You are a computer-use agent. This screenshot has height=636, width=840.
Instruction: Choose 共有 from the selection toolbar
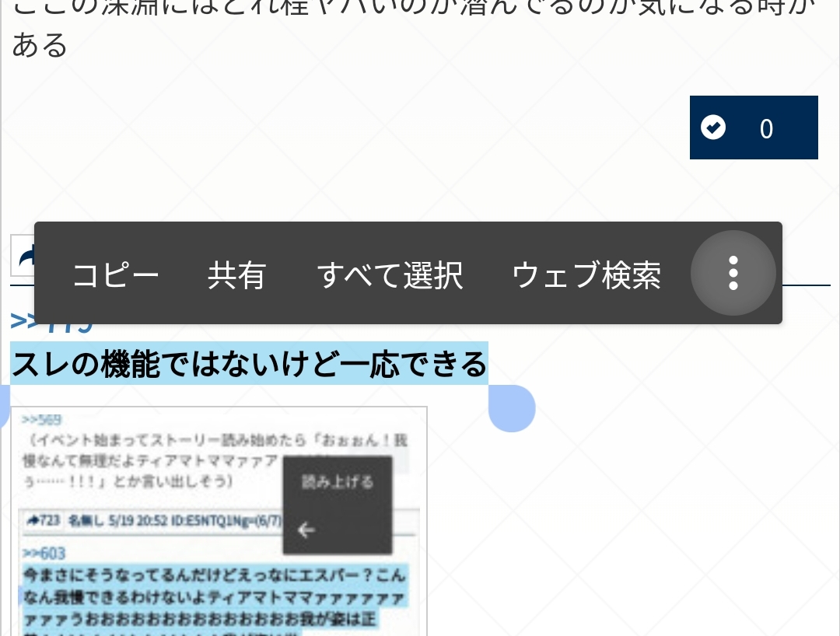[x=236, y=274]
